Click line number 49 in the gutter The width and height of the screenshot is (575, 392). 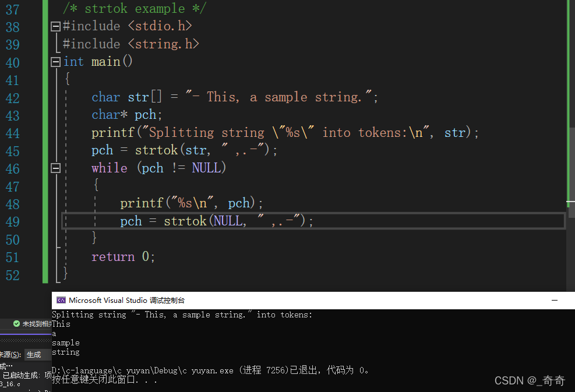click(12, 222)
